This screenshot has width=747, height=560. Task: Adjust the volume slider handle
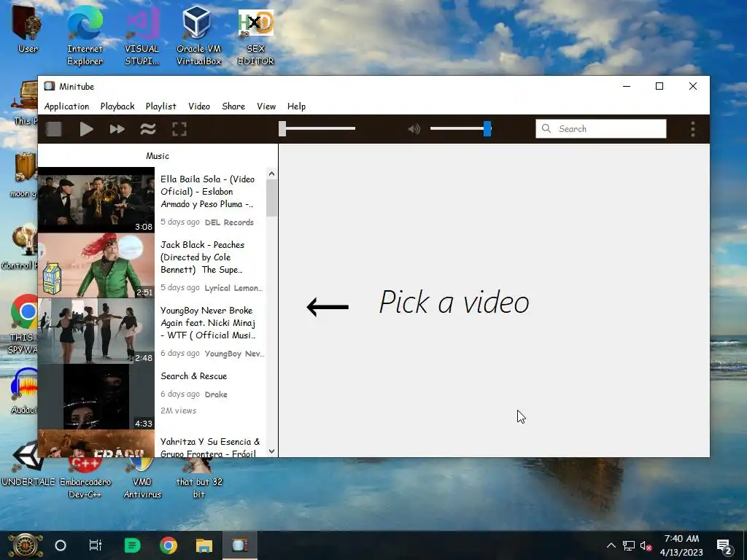[487, 128]
